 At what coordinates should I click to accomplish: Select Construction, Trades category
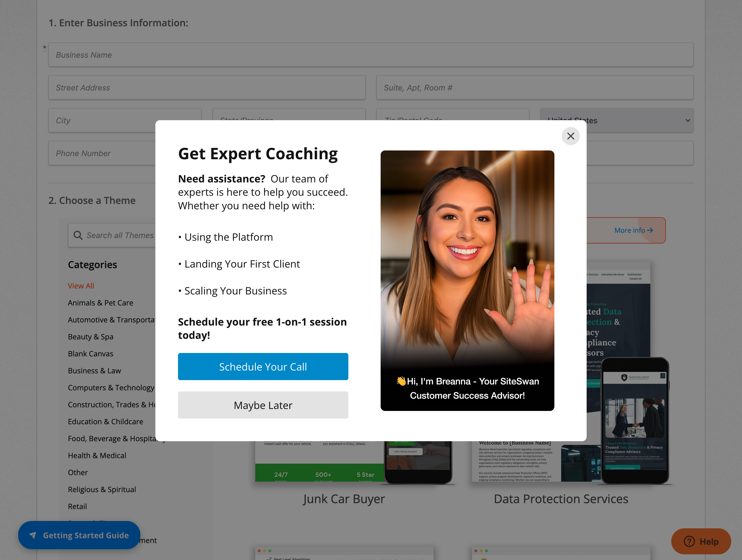coord(112,404)
